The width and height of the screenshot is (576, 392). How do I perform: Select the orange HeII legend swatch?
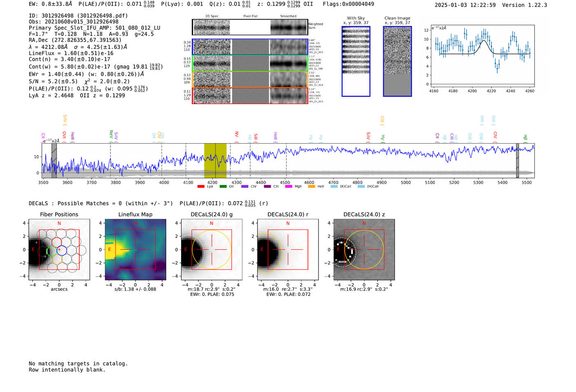coord(311,187)
